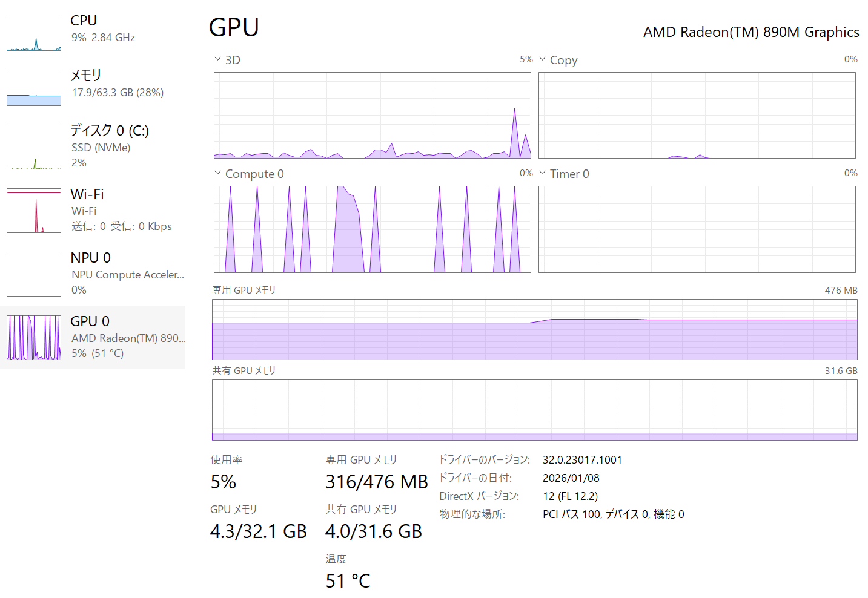Open the Copy engine dropdown chevron
The height and width of the screenshot is (598, 868).
tap(542, 59)
